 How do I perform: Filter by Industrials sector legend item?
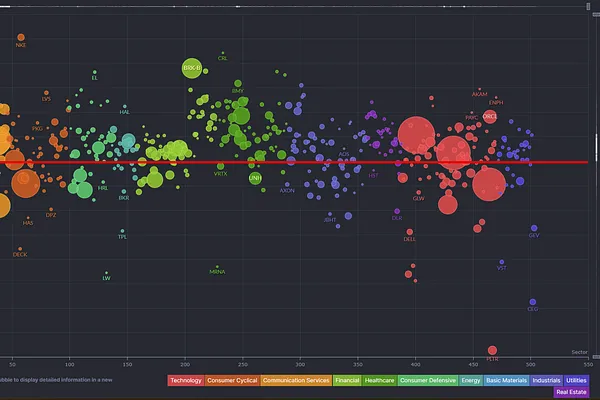[x=546, y=381]
